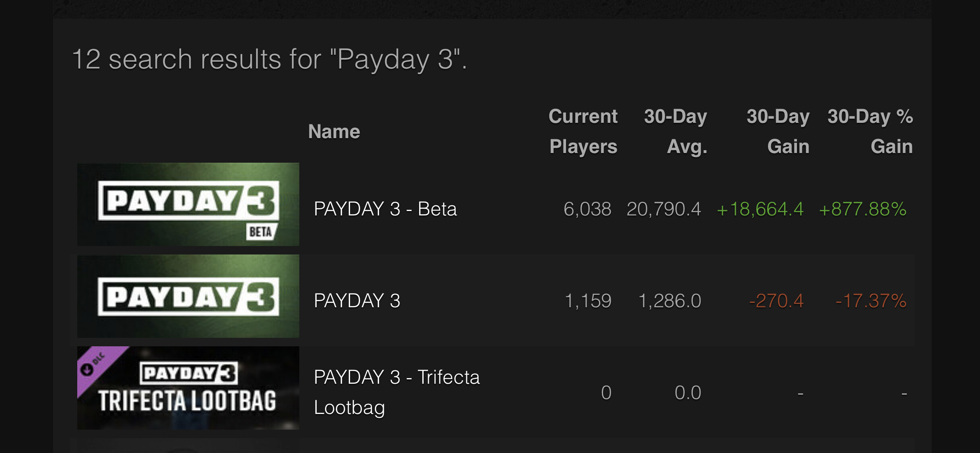980x453 pixels.
Task: Sort by 30-Day Avg. column header
Action: coord(675,131)
